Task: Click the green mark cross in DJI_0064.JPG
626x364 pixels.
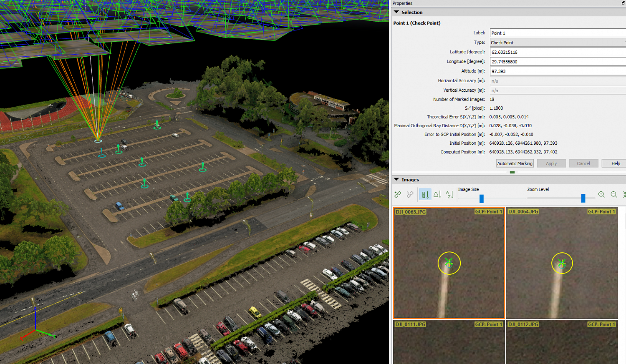Action: click(562, 263)
